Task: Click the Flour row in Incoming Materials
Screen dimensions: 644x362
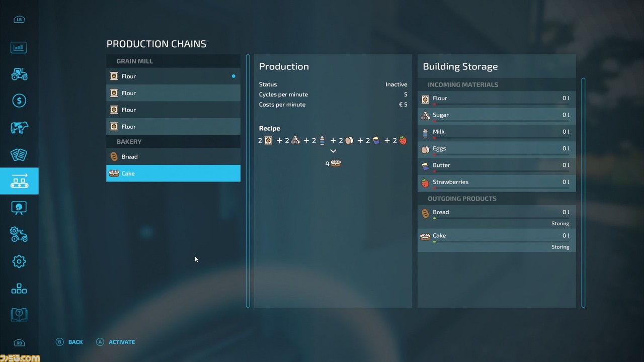Action: [x=497, y=99]
